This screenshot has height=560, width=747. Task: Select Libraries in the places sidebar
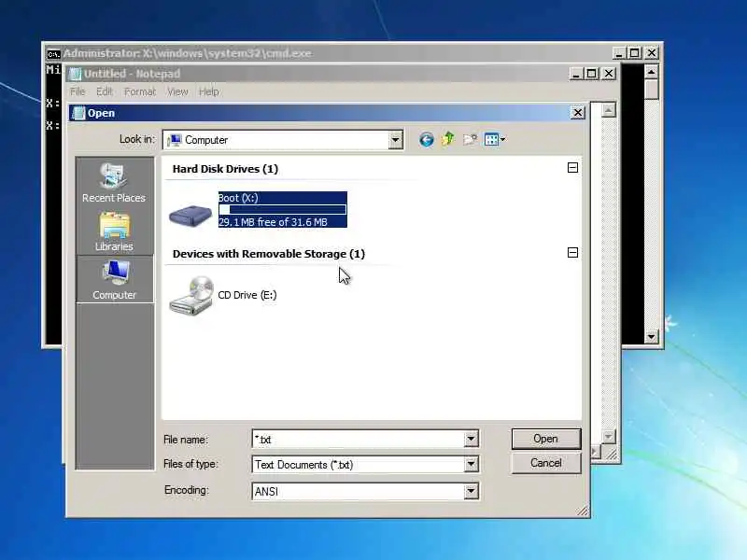[x=114, y=231]
